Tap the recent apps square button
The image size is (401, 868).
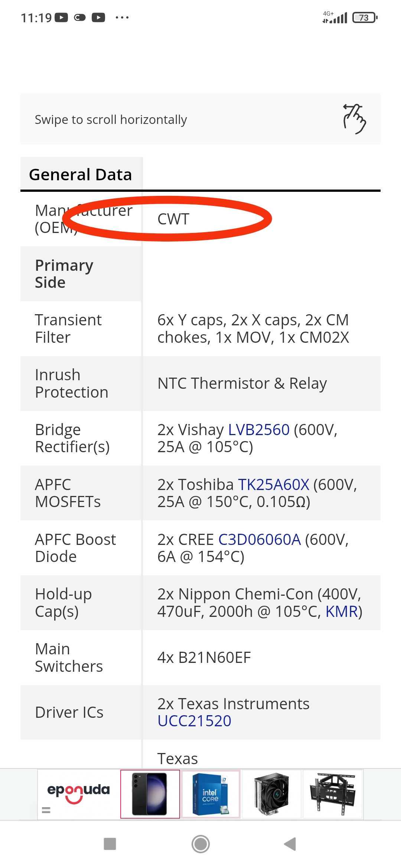pos(110,844)
